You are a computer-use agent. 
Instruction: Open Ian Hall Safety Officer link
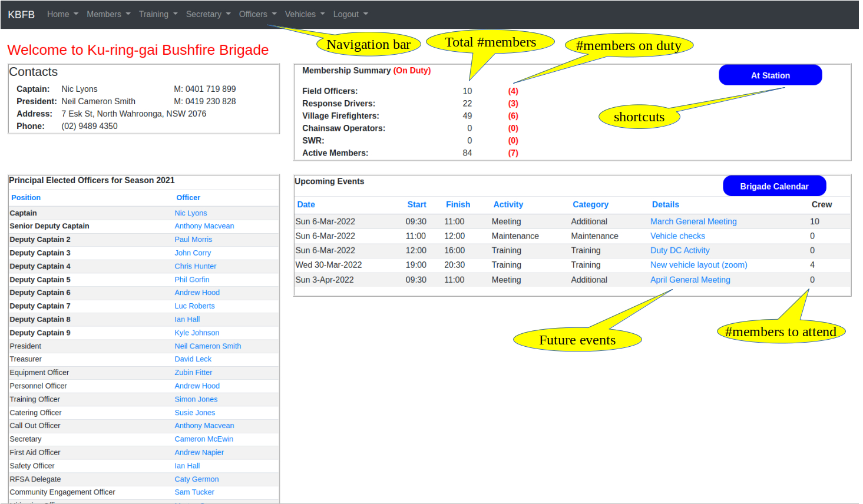click(x=187, y=466)
